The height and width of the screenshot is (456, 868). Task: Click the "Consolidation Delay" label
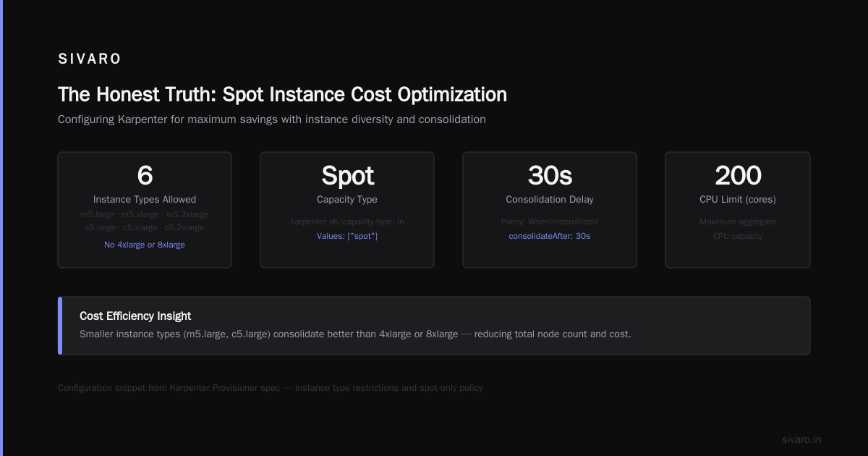[x=550, y=199]
